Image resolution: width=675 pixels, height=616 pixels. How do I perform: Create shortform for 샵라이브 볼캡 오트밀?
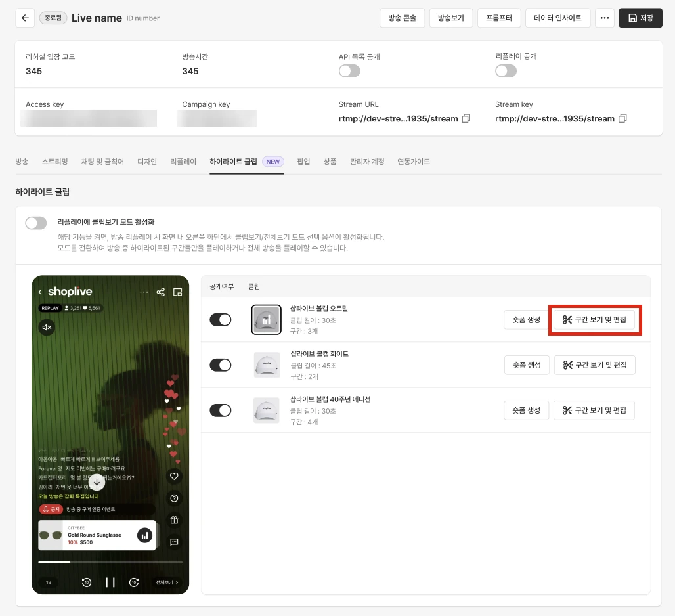526,320
